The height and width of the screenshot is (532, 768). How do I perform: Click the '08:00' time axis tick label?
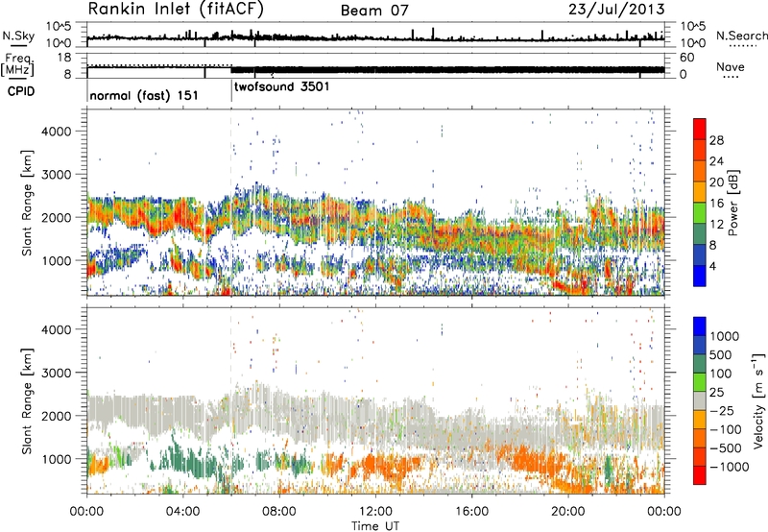pos(279,512)
